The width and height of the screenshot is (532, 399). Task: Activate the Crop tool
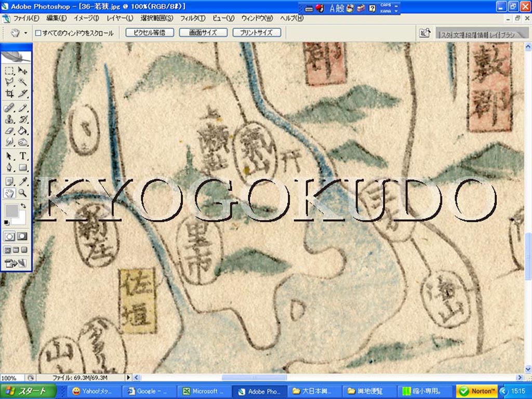[9, 94]
